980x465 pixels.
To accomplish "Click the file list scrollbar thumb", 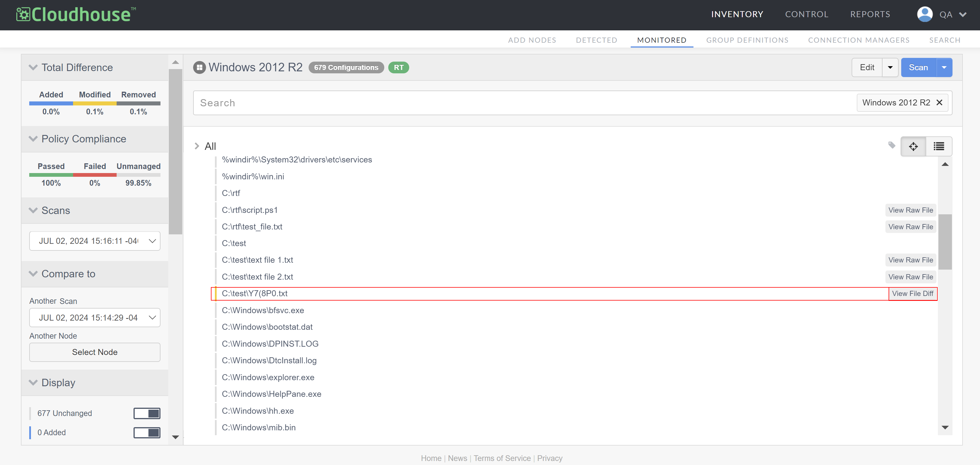I will [945, 242].
